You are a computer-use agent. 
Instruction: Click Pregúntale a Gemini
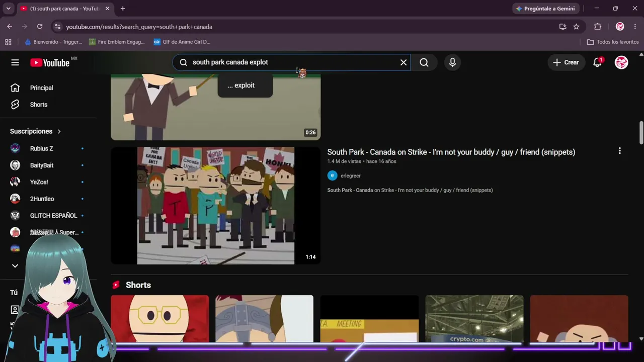[545, 9]
